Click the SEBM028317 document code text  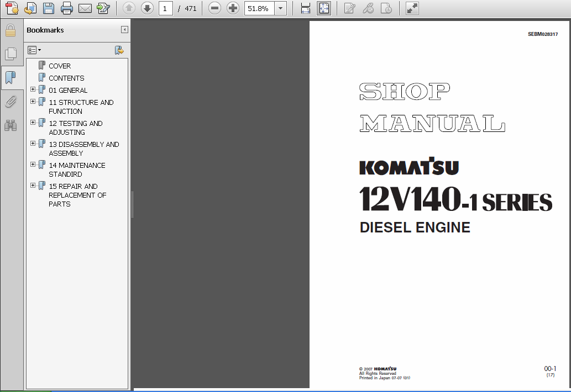(543, 34)
